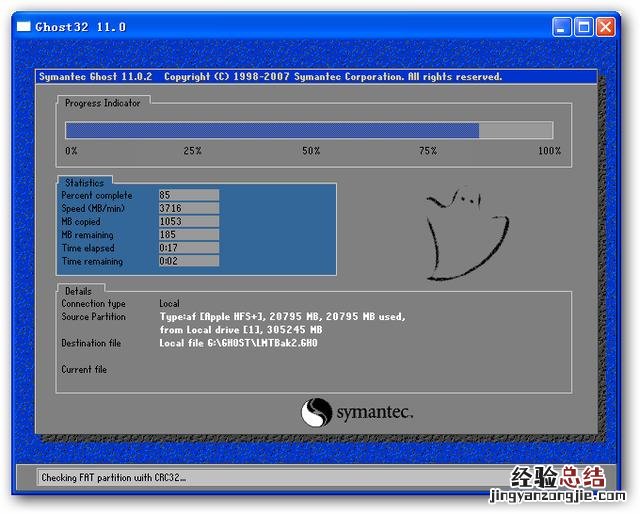The image size is (640, 514).
Task: Select the Percent complete value field
Action: [x=188, y=195]
